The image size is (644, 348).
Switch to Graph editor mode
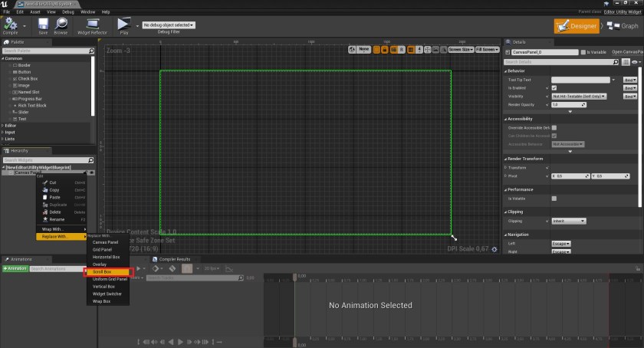(x=623, y=26)
